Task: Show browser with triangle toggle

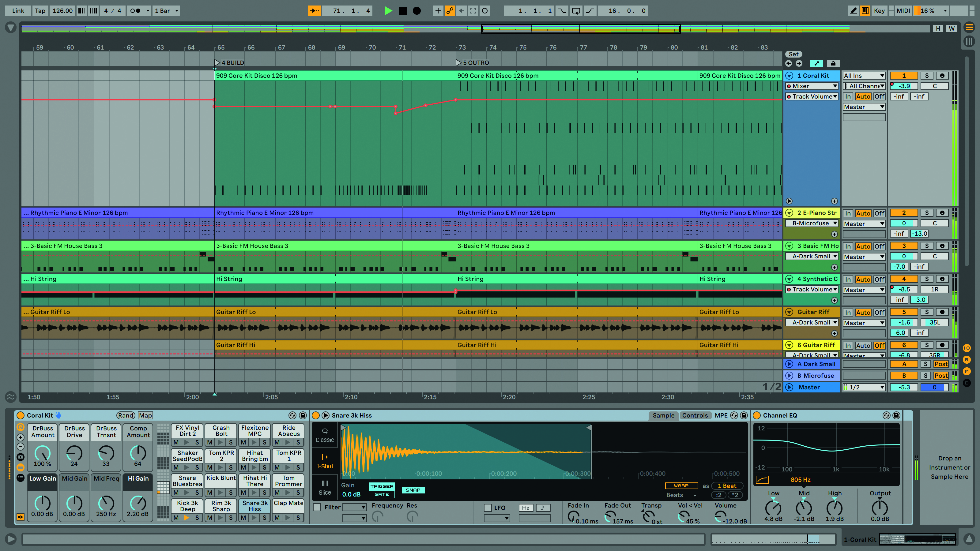Action: tap(11, 28)
